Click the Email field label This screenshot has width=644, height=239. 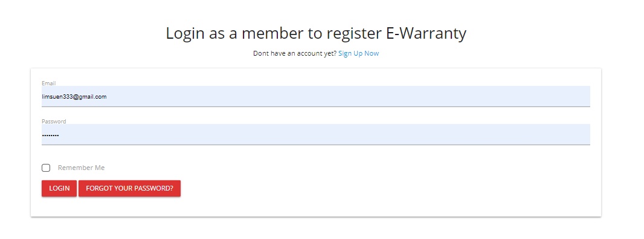48,83
